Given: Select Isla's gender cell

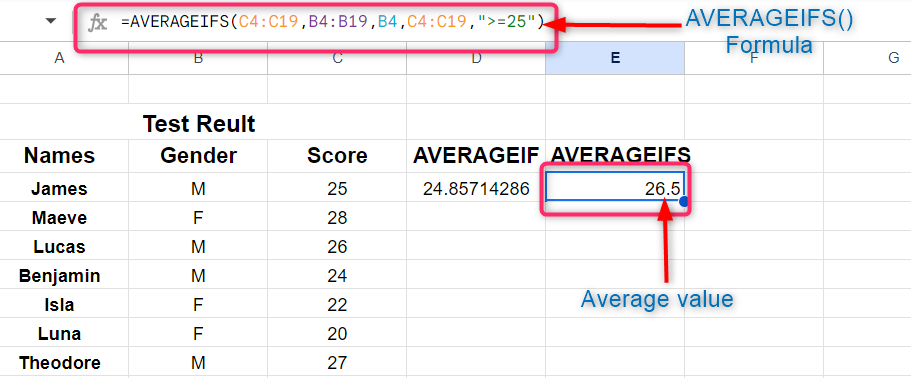Looking at the screenshot, I should [x=198, y=304].
